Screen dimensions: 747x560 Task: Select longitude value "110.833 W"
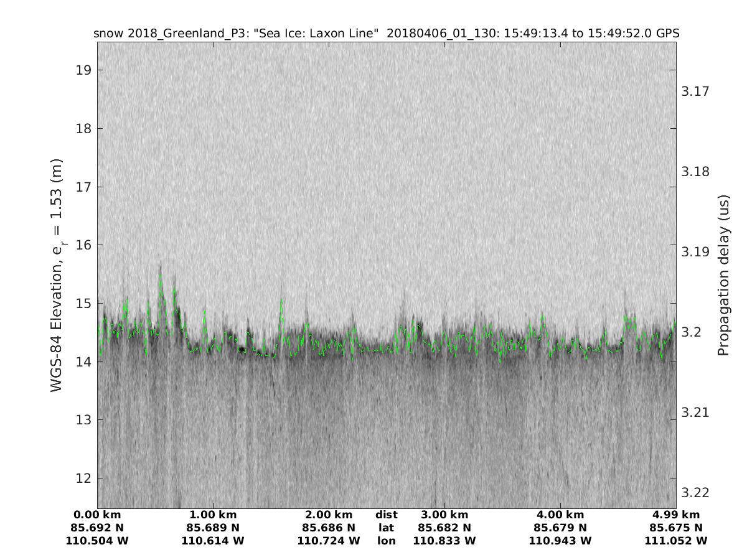coord(444,541)
